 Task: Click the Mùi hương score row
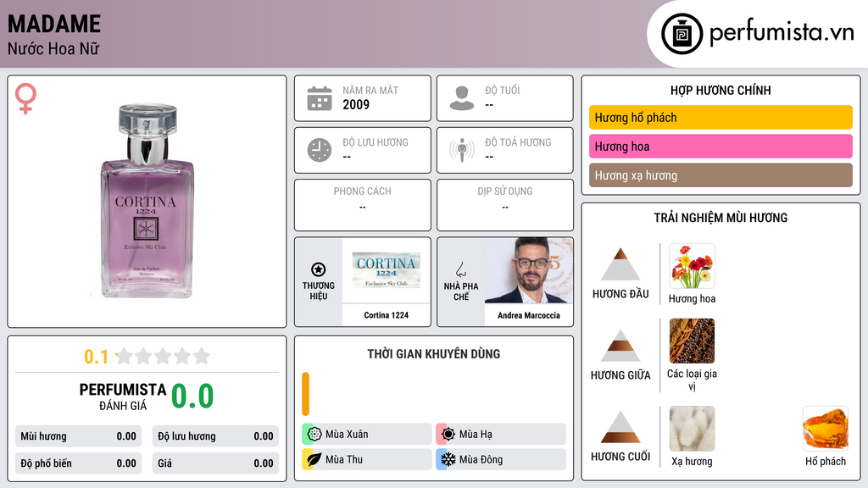tap(78, 436)
